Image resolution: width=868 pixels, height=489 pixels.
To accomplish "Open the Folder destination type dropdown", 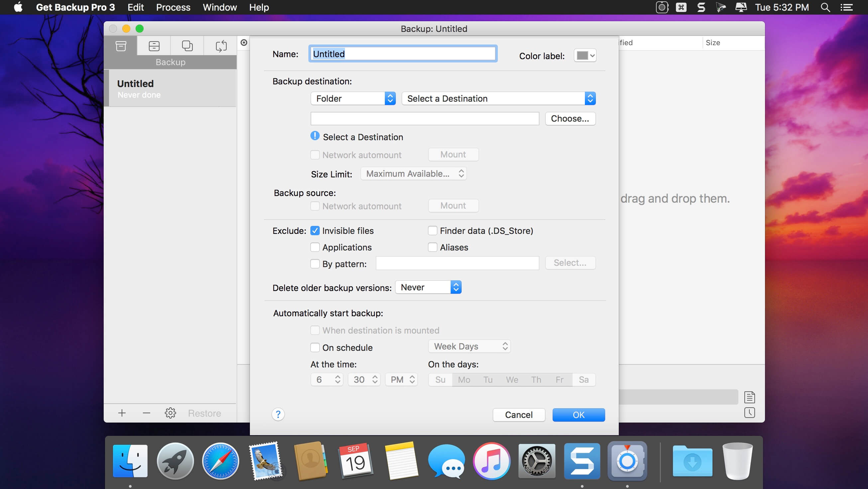I will coord(353,99).
